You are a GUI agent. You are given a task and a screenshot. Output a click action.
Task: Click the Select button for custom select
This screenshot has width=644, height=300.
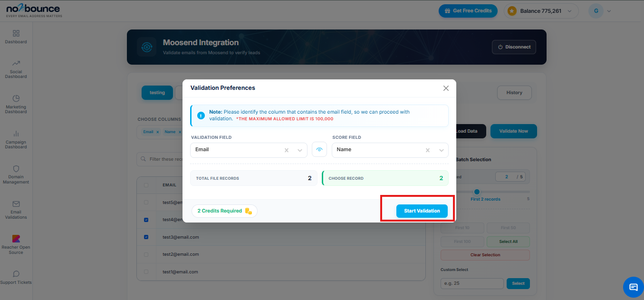pos(518,283)
